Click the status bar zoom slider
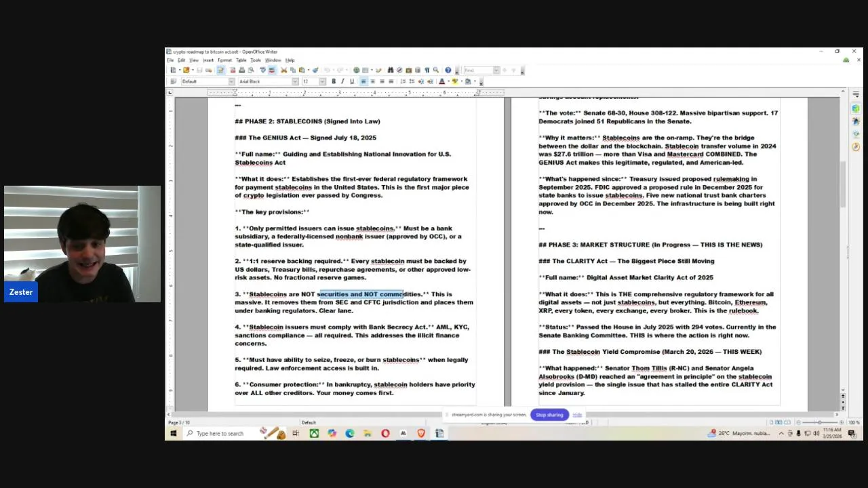 coord(819,422)
